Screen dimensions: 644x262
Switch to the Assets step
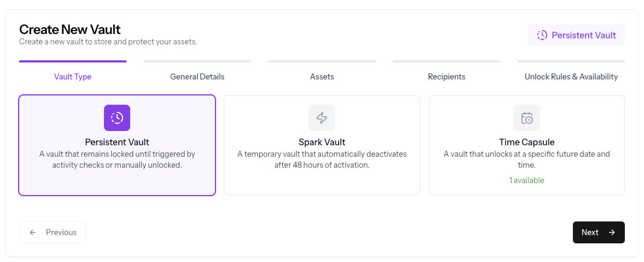(x=322, y=77)
